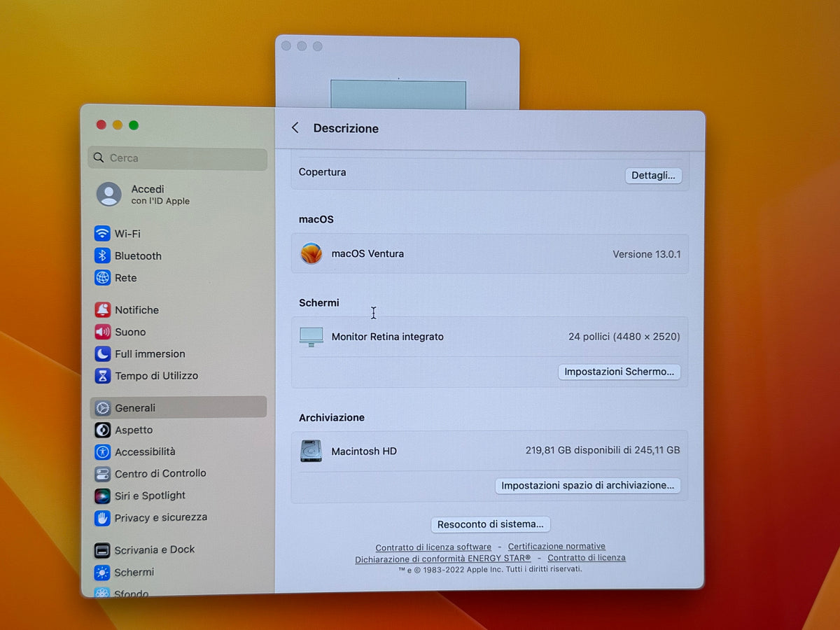Click the Monitor Retina integrato display icon

[x=311, y=337]
